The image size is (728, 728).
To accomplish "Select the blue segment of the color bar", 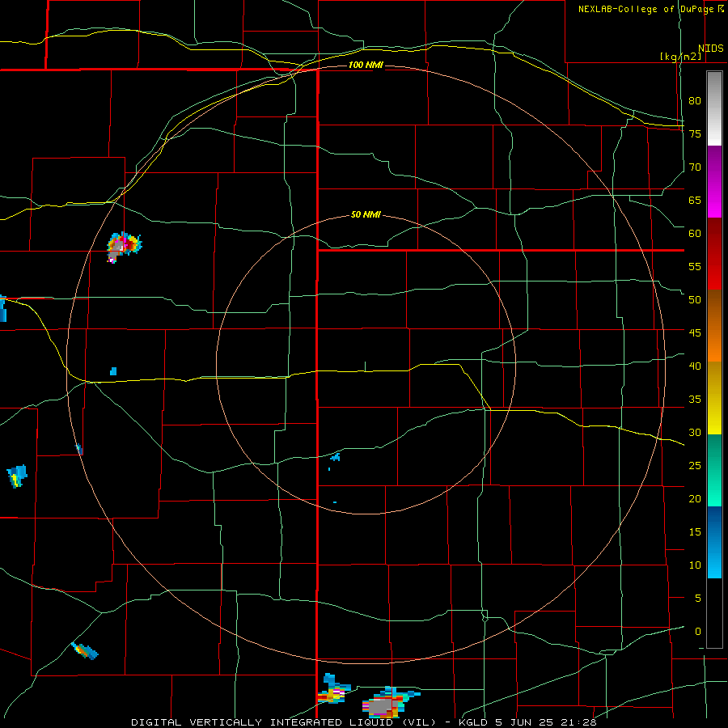I will 714,542.
